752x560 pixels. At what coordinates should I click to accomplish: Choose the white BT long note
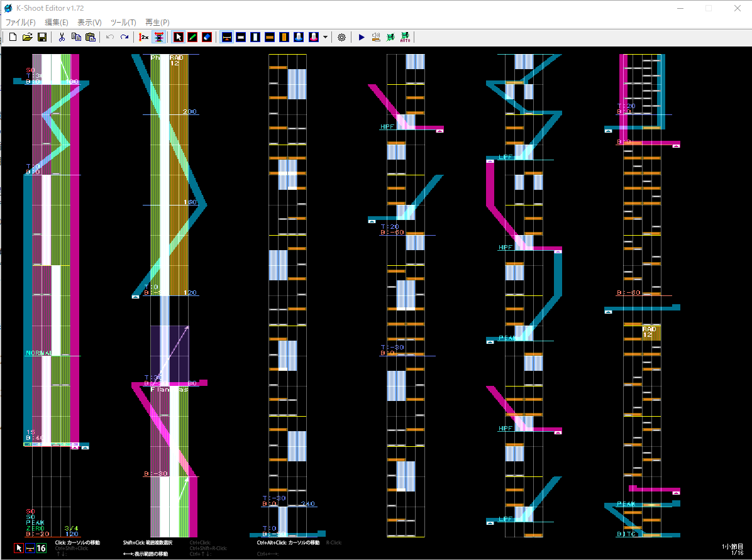255,37
